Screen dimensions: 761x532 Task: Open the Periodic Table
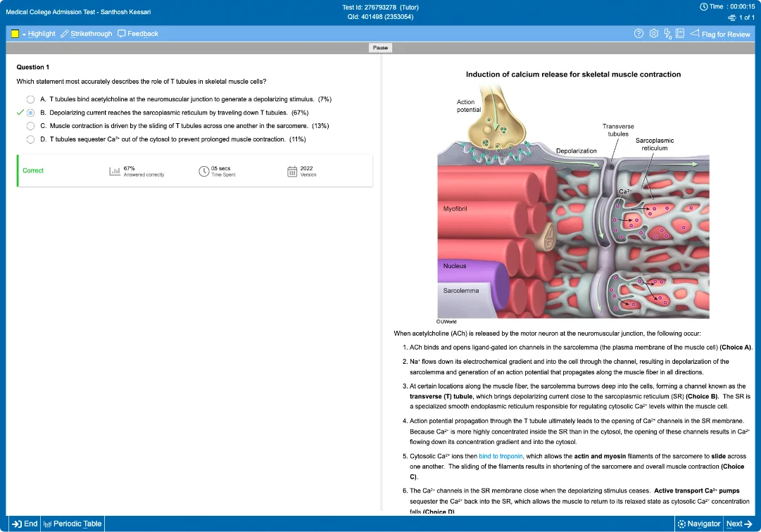73,524
